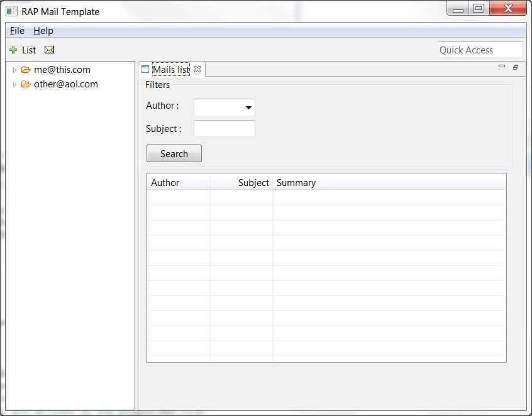Open the File menu
The height and width of the screenshot is (416, 532).
(x=17, y=31)
